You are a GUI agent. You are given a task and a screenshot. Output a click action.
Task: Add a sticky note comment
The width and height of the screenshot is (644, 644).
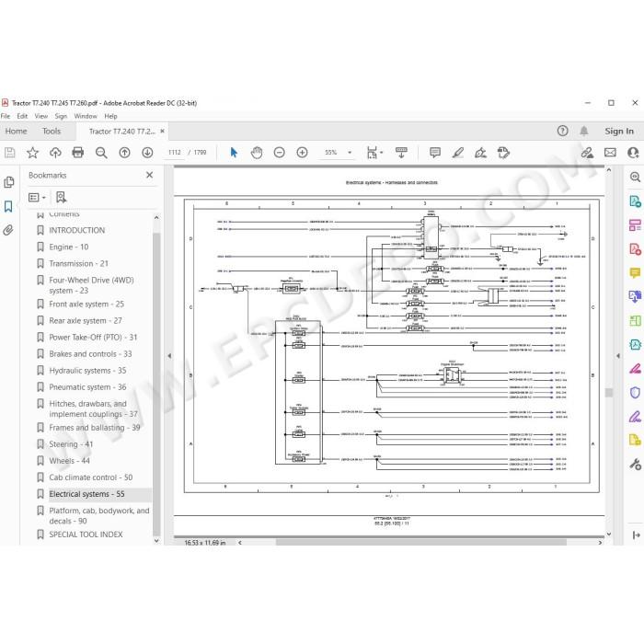tap(435, 153)
